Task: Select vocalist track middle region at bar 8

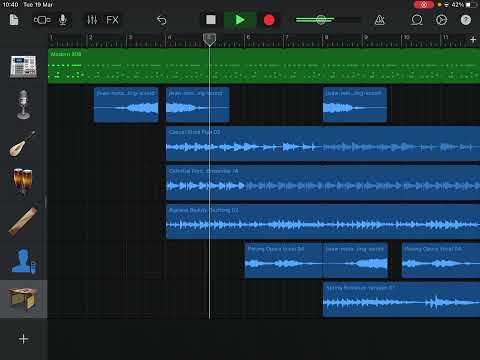Action: pos(355,260)
